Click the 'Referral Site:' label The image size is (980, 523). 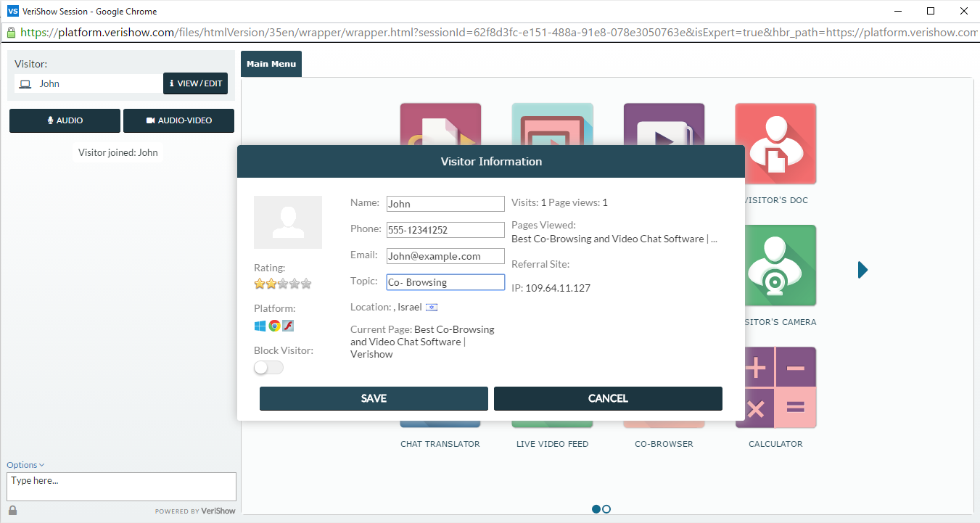[540, 264]
